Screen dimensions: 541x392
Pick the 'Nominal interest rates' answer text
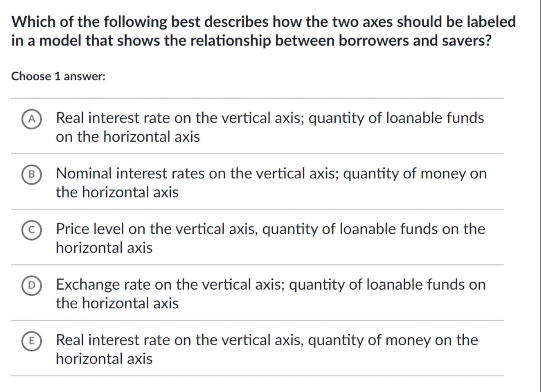coord(271,174)
